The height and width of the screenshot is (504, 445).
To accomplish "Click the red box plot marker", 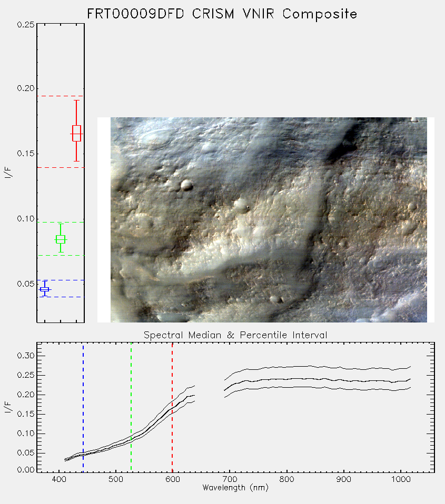I will (x=76, y=134).
